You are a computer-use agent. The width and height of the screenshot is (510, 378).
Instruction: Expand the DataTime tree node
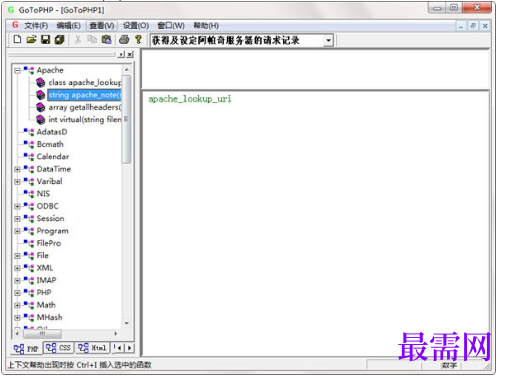[x=17, y=169]
